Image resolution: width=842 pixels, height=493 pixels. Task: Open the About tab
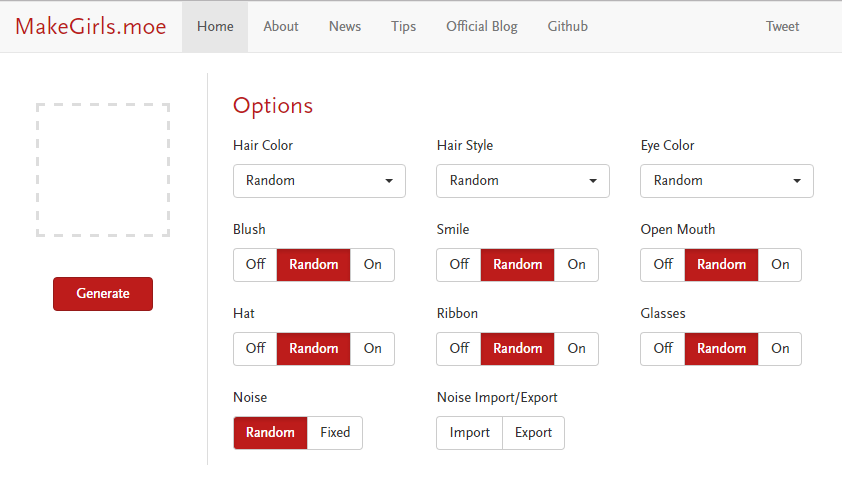(x=281, y=27)
